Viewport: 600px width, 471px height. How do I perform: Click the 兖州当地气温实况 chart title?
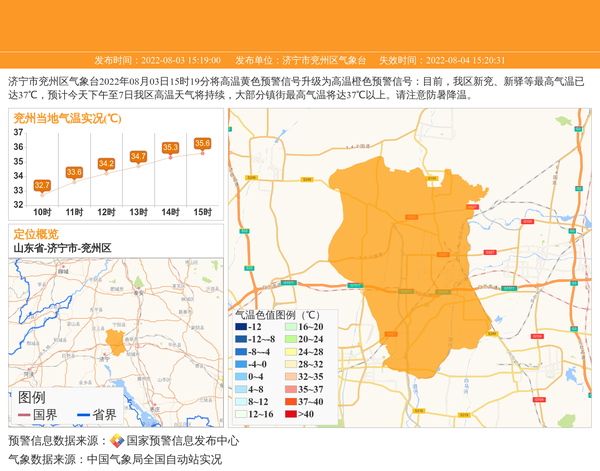click(x=67, y=118)
